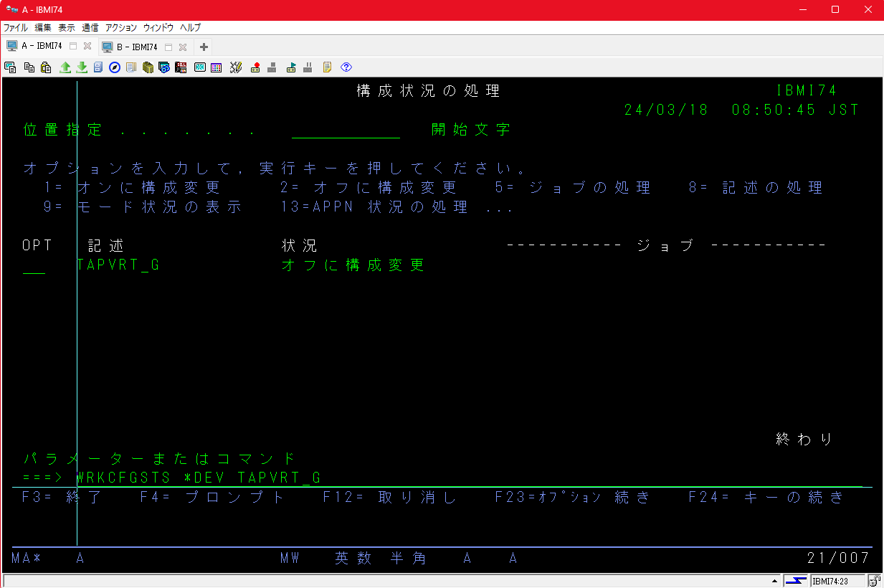This screenshot has width=884, height=588.
Task: Click F24= キーの続き function key
Action: [766, 498]
